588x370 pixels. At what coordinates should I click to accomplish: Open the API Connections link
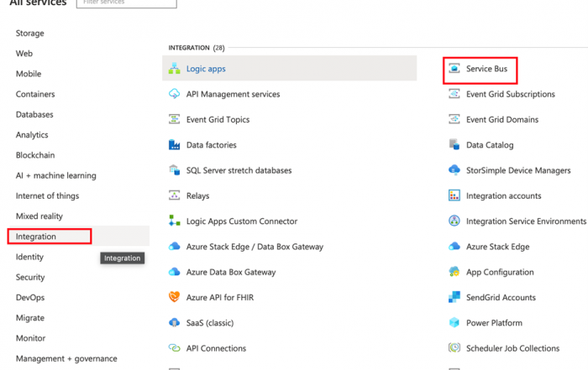(216, 348)
